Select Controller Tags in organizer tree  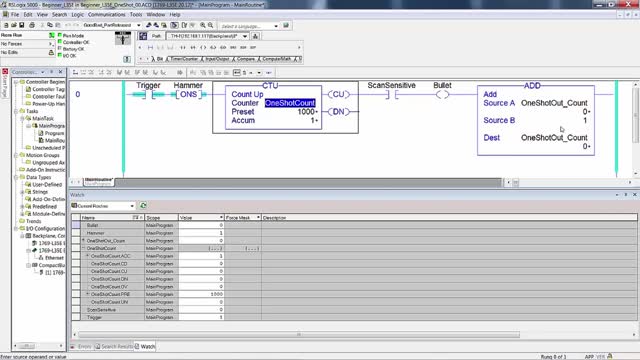click(x=48, y=89)
